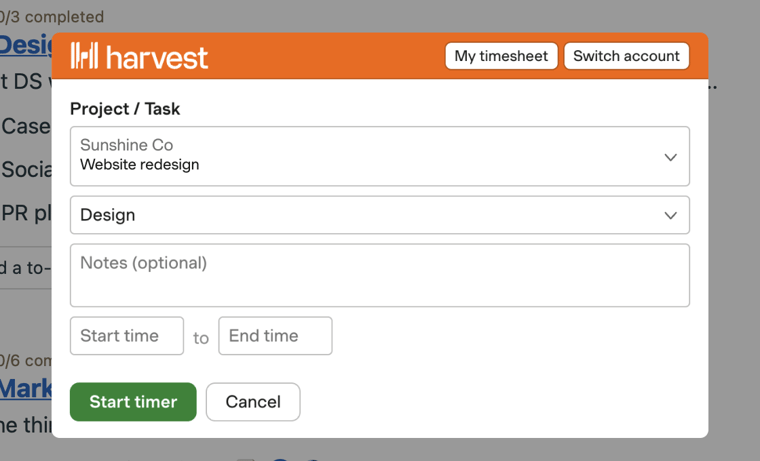This screenshot has width=760, height=461.
Task: Click the chevron beside Design task
Action: [x=670, y=215]
